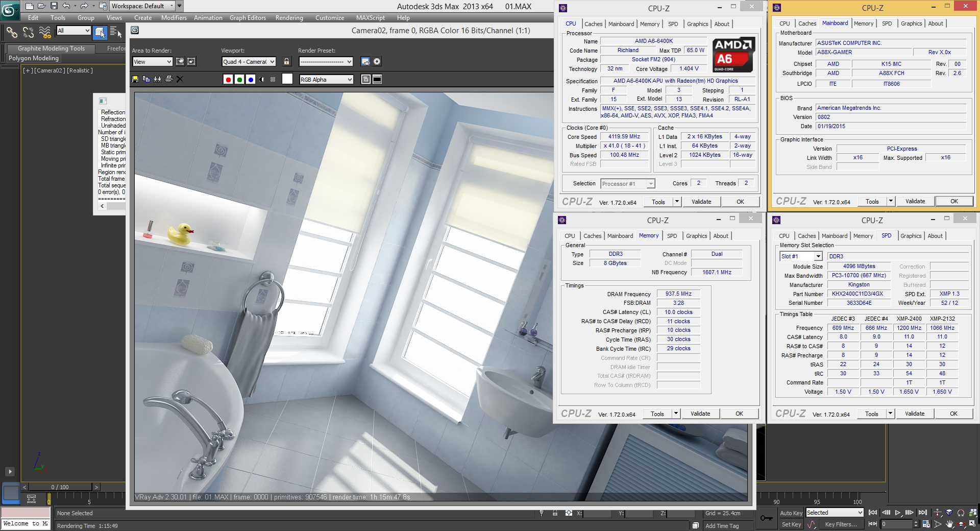
Task: Open the 3ds Max application menu logo
Action: pyautogui.click(x=10, y=9)
